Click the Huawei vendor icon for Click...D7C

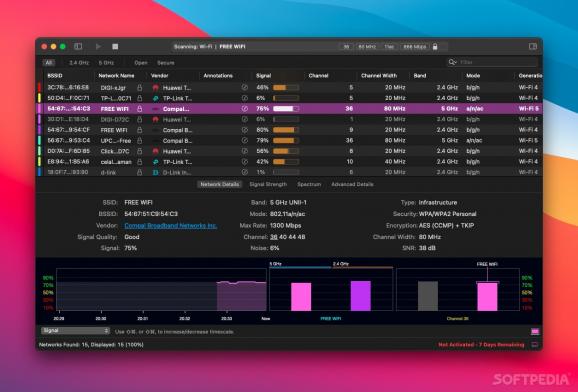(156, 151)
